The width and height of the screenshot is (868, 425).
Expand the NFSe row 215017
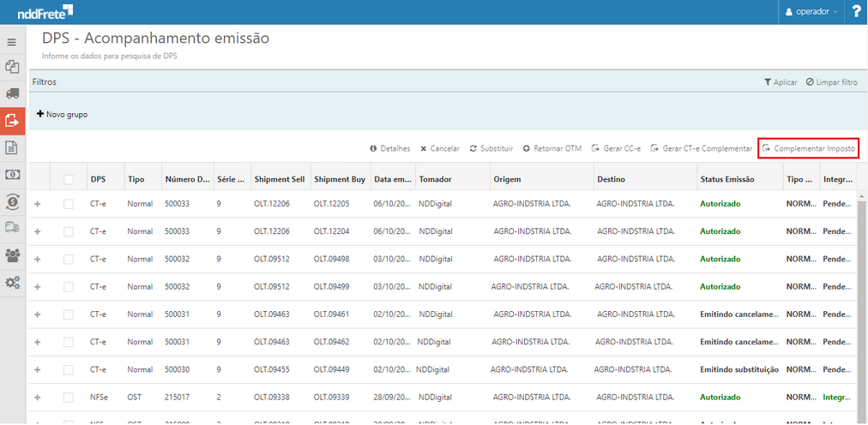click(x=37, y=398)
